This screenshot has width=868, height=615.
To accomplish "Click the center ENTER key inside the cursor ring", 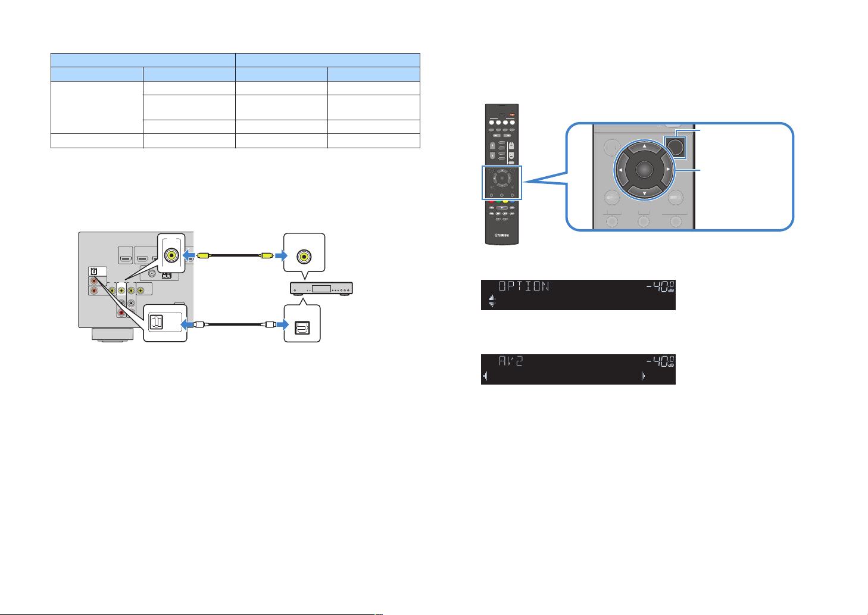I will click(644, 170).
